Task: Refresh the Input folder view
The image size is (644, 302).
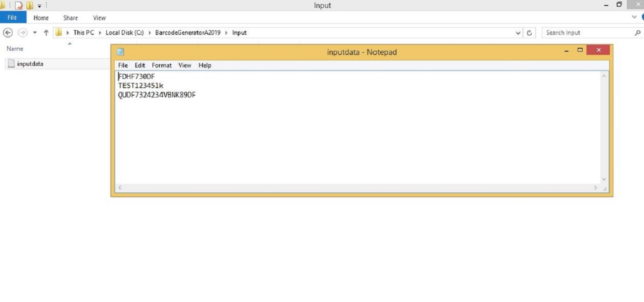Action: coord(529,33)
